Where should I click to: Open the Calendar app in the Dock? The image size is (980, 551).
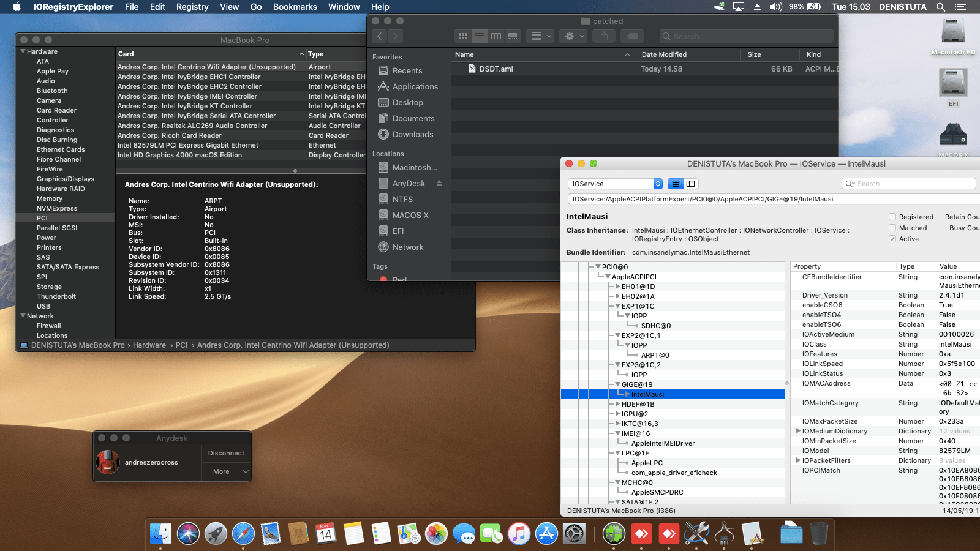tap(326, 534)
